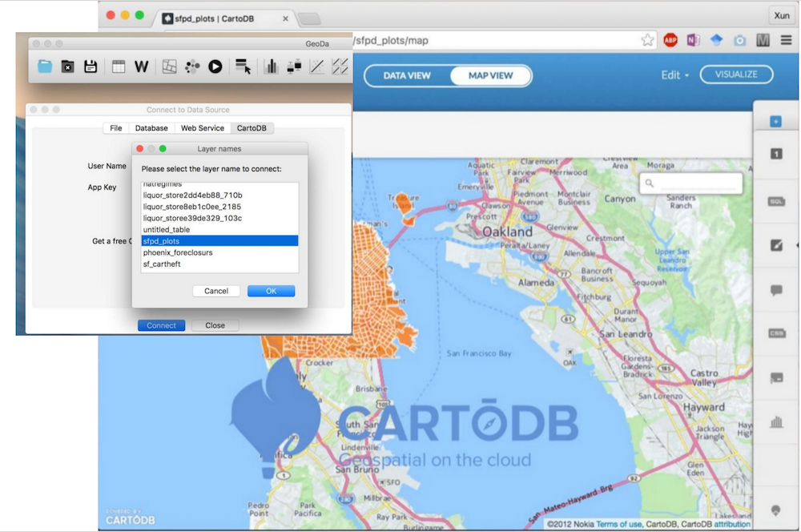Open the filters bar-chart icon in sidebar
Viewport: 801px width, 532px height.
[776, 422]
